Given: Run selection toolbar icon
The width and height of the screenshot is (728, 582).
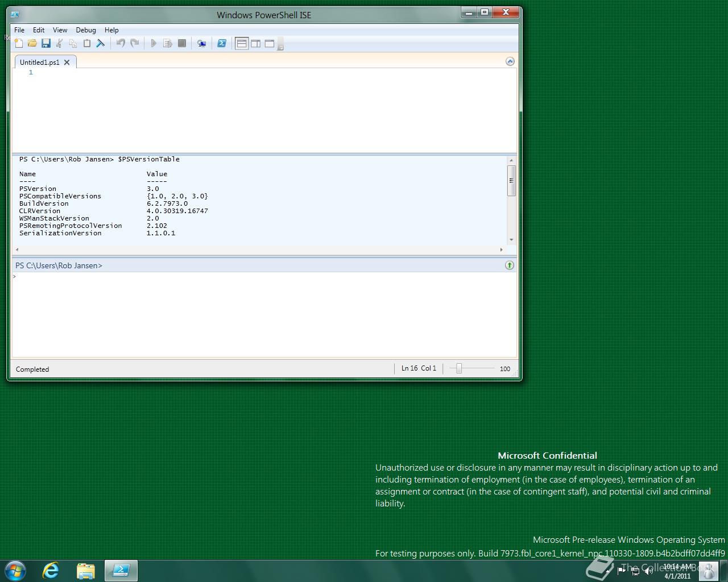Looking at the screenshot, I should [168, 43].
